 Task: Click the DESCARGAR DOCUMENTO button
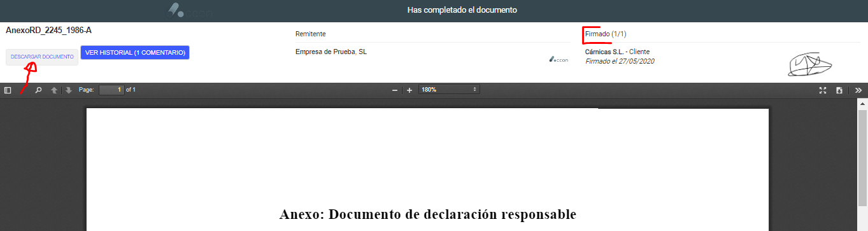tap(42, 57)
